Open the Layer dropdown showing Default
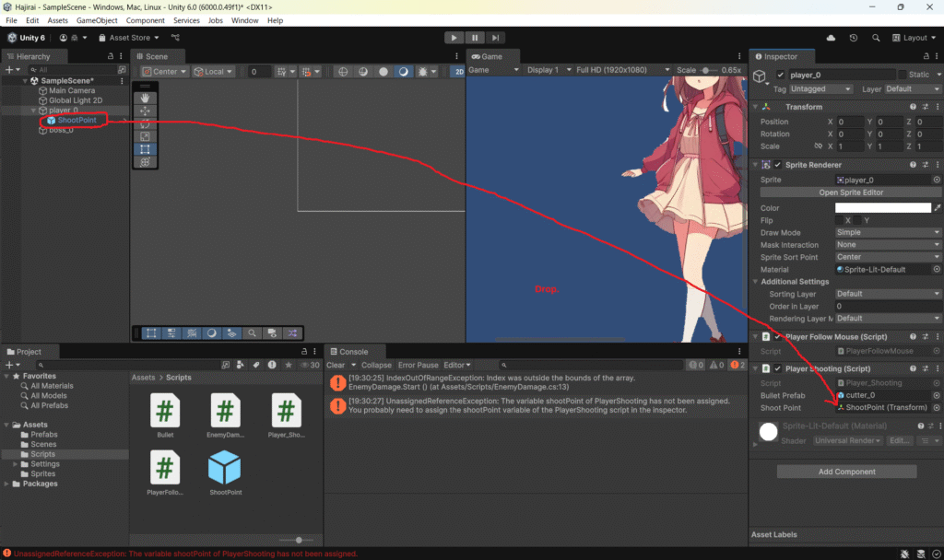 (912, 89)
